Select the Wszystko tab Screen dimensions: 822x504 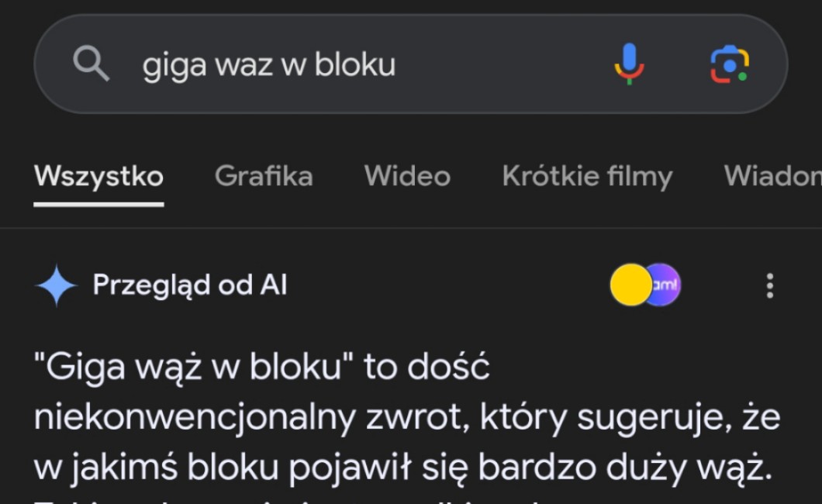tap(98, 176)
